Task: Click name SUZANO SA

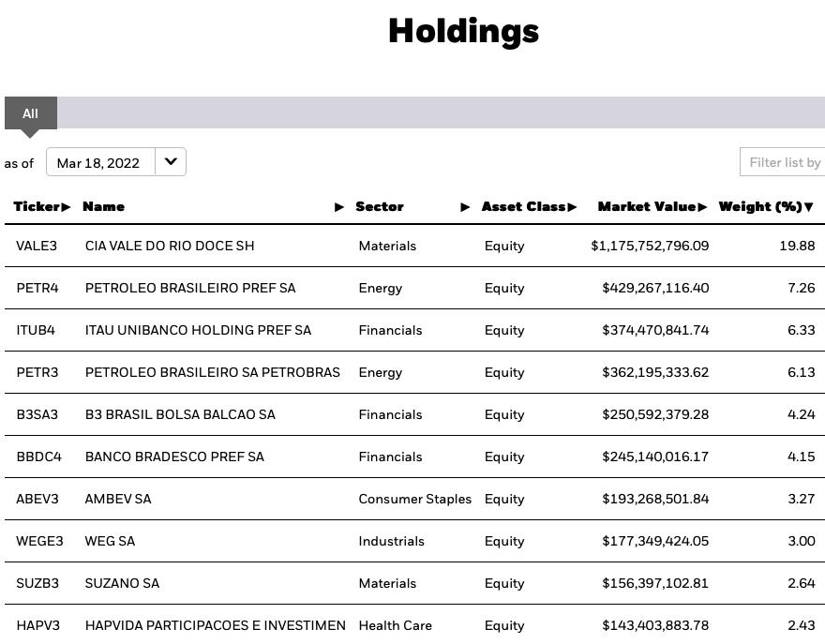Action: 122,583
